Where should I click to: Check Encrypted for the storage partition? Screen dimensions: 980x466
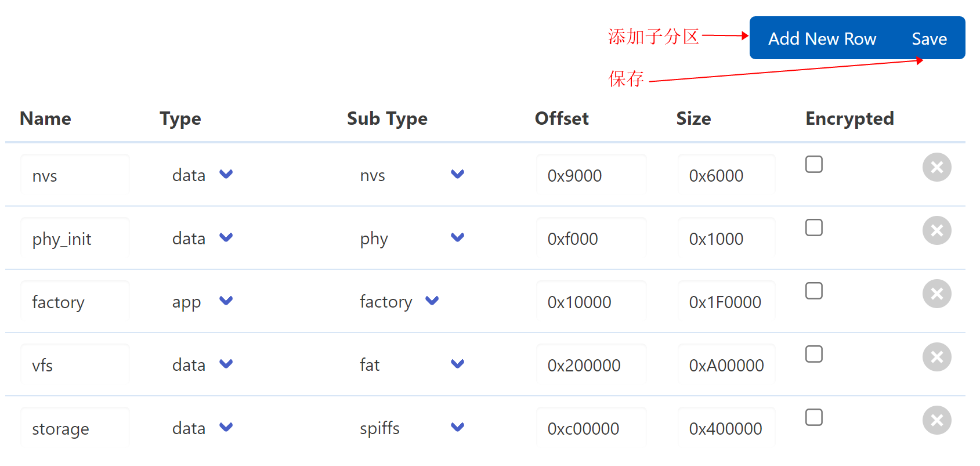tap(813, 417)
